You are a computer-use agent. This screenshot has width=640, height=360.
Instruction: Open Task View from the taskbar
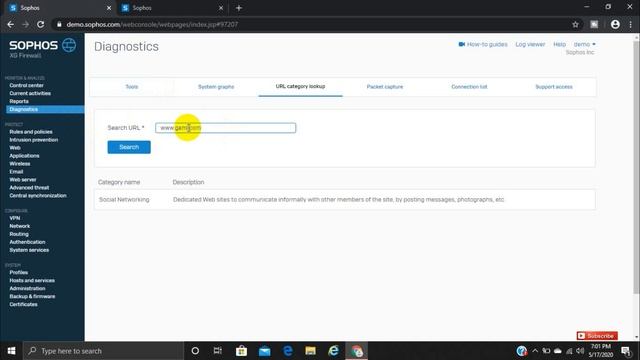pos(218,351)
